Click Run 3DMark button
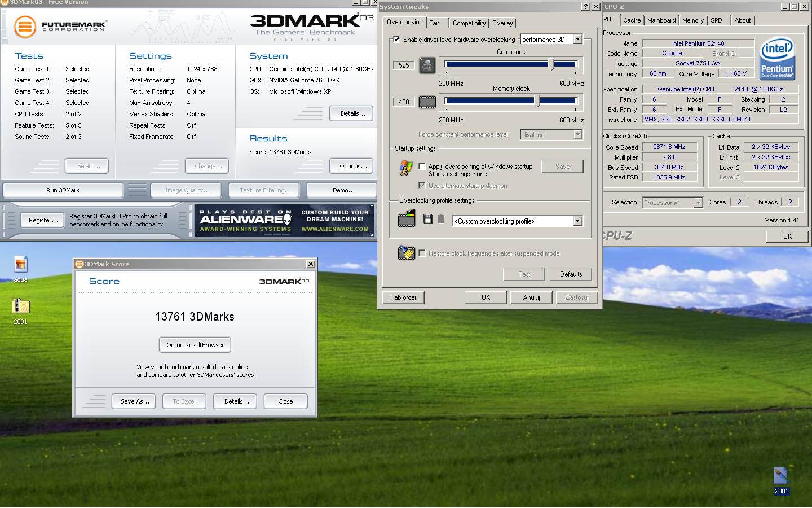812x508 pixels. [x=63, y=190]
